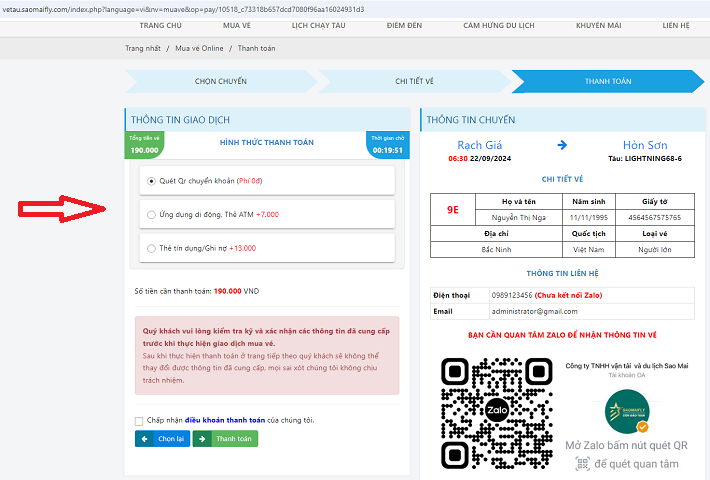The width and height of the screenshot is (710, 480).
Task: Select the THANH TOÁN step tab
Action: click(x=608, y=82)
